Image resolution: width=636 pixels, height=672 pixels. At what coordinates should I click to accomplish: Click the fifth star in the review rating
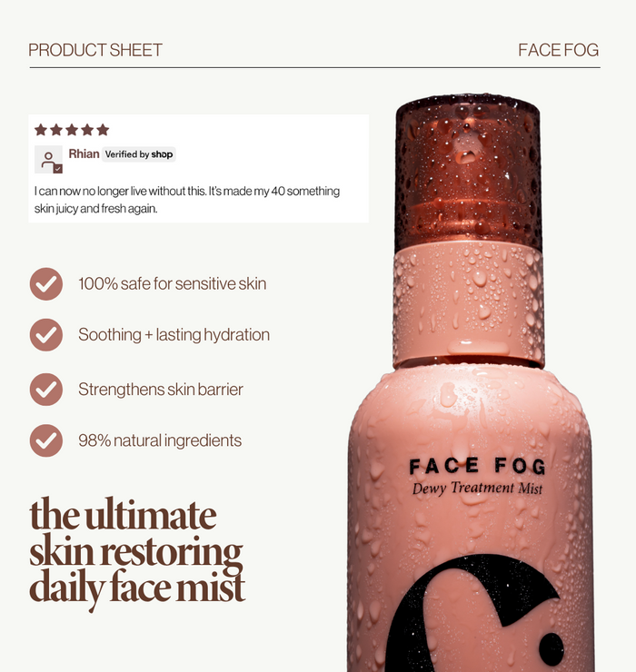point(103,130)
